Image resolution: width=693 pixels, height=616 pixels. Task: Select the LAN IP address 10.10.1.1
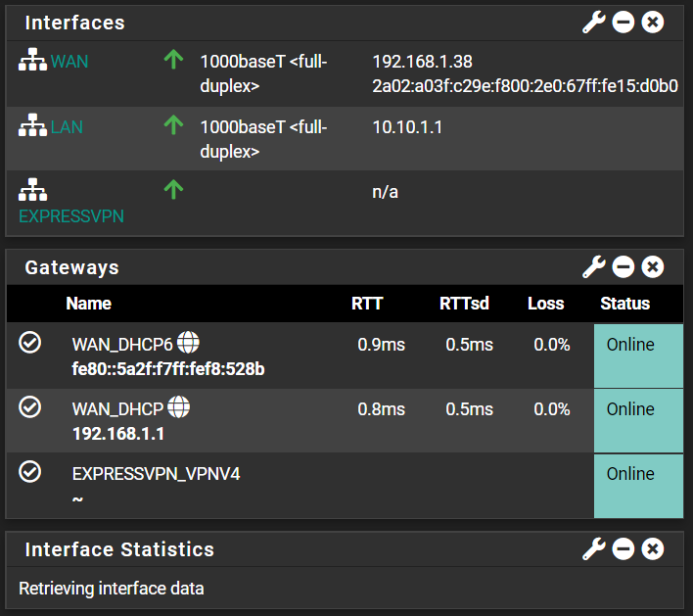[x=407, y=127]
